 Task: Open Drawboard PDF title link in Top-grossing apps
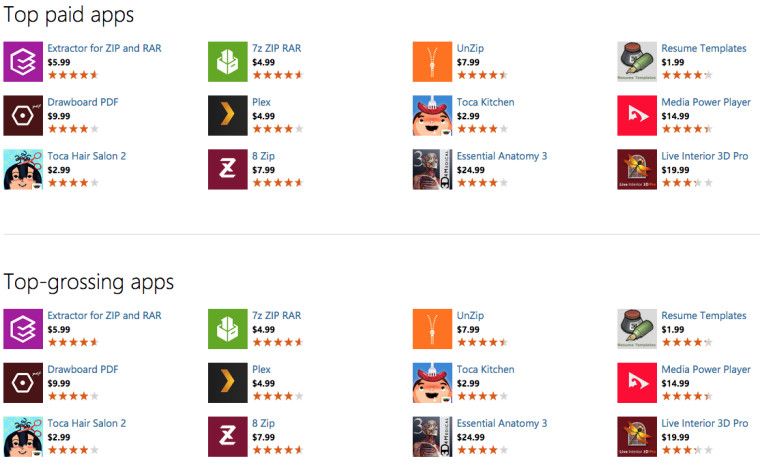(82, 369)
